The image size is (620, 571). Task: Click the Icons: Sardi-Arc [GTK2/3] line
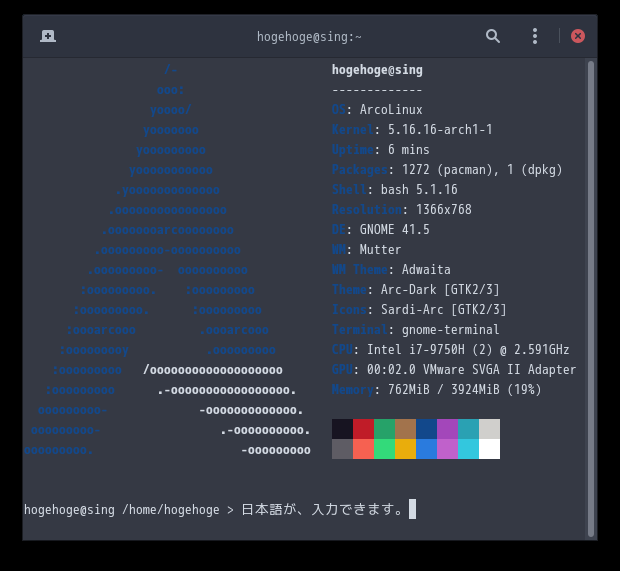[419, 310]
